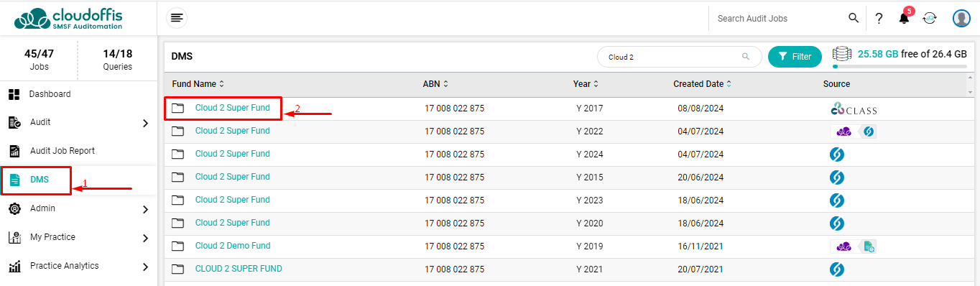
Task: Click the My Practice icon in sidebar
Action: 14,237
